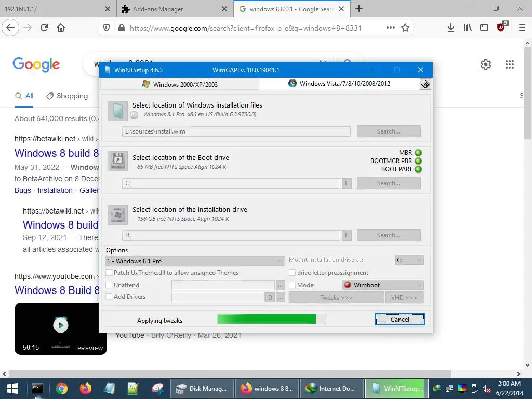The width and height of the screenshot is (532, 399).
Task: Select the Google All results tab
Action: pos(24,96)
